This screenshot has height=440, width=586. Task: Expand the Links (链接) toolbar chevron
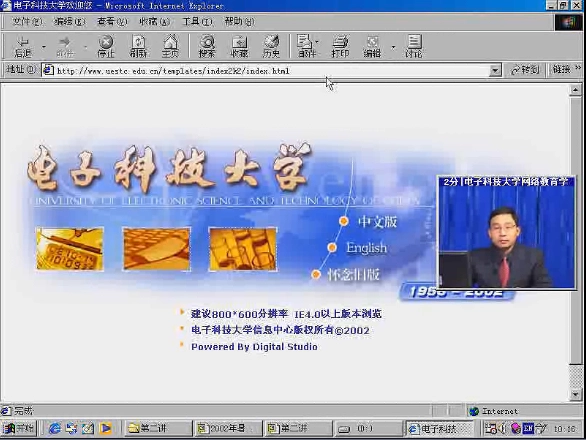point(579,68)
